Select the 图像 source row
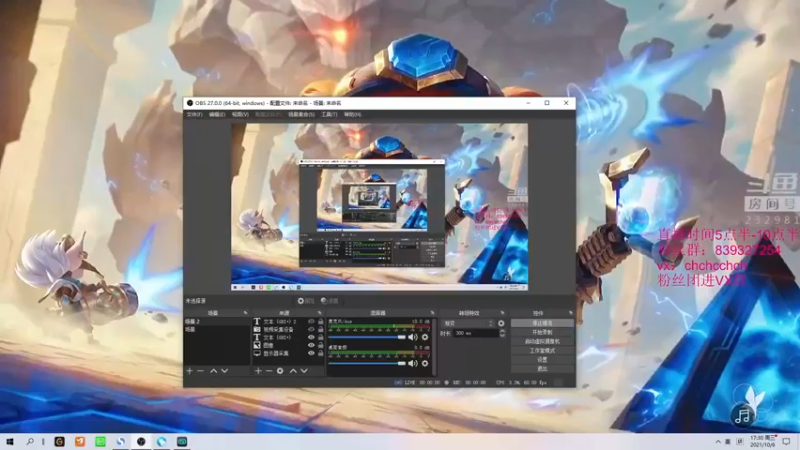Screen dimensions: 800x450 [289, 345]
